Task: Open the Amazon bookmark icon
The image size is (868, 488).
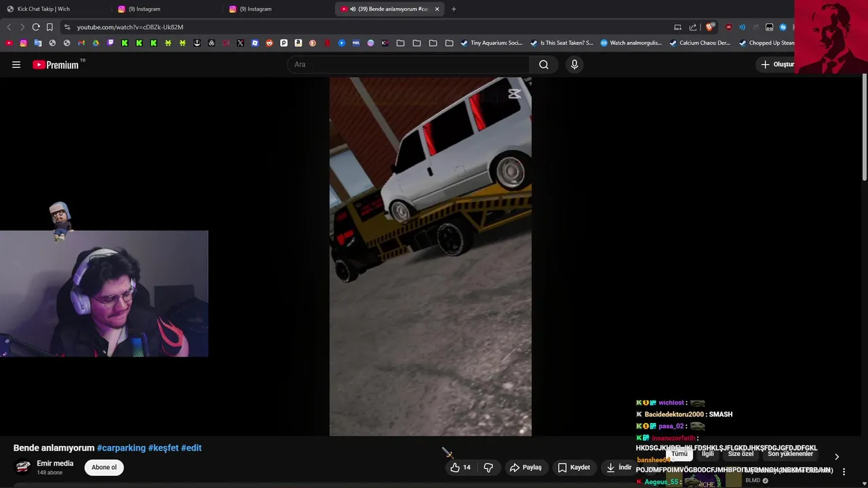Action: click(298, 43)
